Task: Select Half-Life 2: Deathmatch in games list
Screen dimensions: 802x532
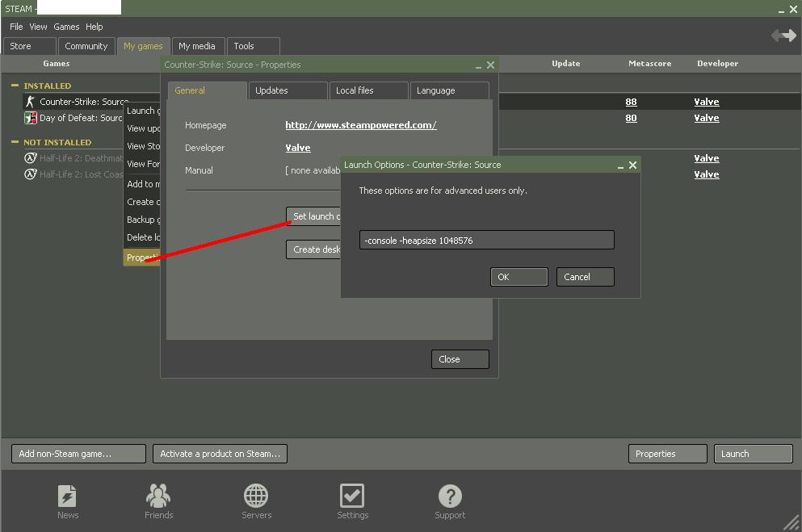Action: click(82, 158)
